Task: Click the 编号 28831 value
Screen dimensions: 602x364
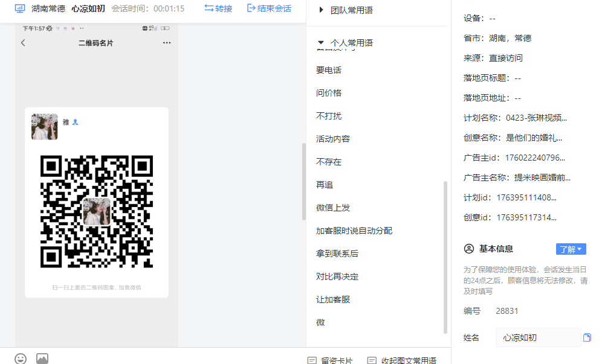Action: tap(507, 311)
